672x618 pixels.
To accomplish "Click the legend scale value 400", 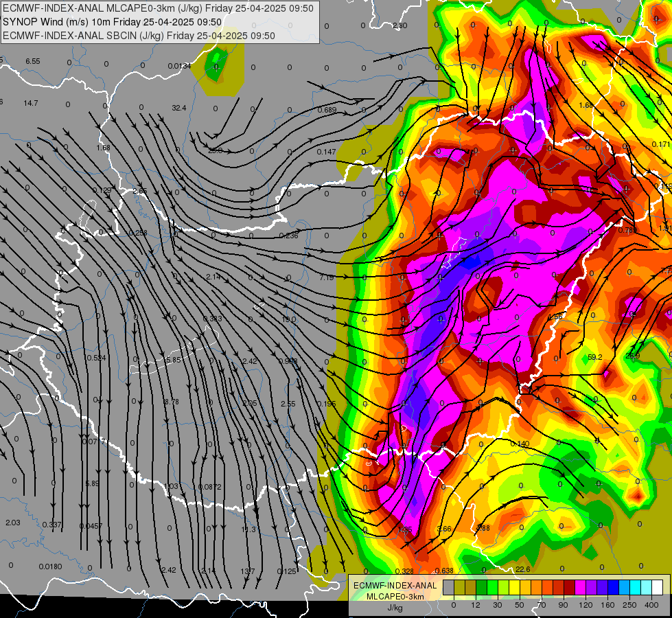I will (651, 605).
